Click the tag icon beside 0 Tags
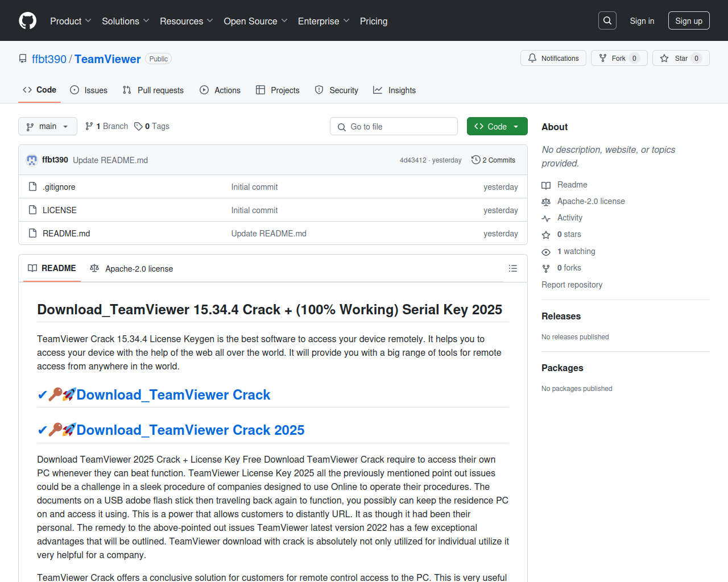 click(x=138, y=126)
